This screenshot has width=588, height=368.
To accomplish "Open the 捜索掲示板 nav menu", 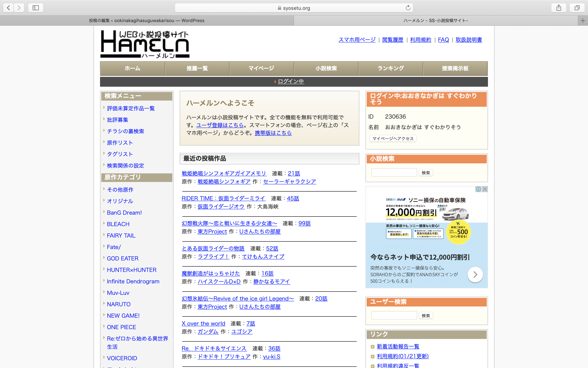I will [455, 68].
